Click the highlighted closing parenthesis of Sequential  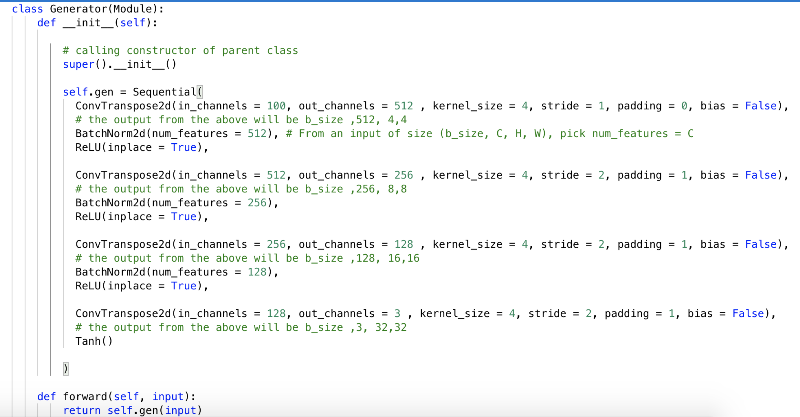pyautogui.click(x=65, y=369)
